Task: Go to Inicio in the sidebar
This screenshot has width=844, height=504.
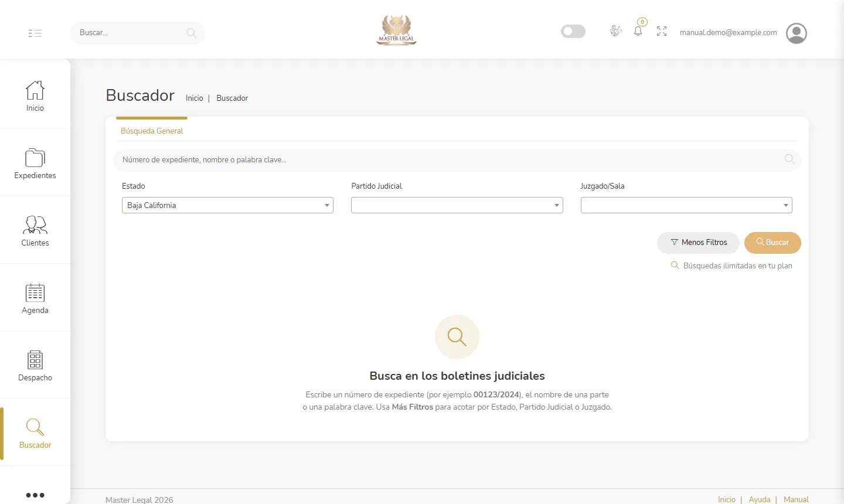Action: tap(35, 96)
